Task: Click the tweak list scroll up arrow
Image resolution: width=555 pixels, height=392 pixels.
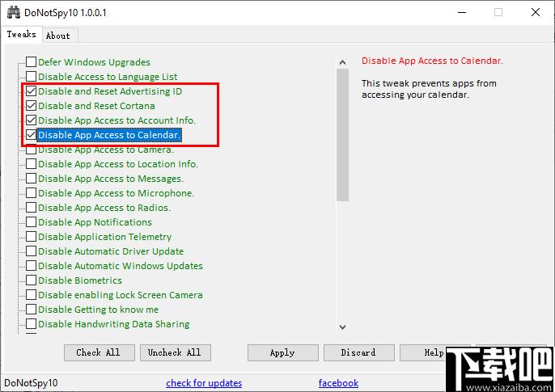Action: (x=342, y=62)
